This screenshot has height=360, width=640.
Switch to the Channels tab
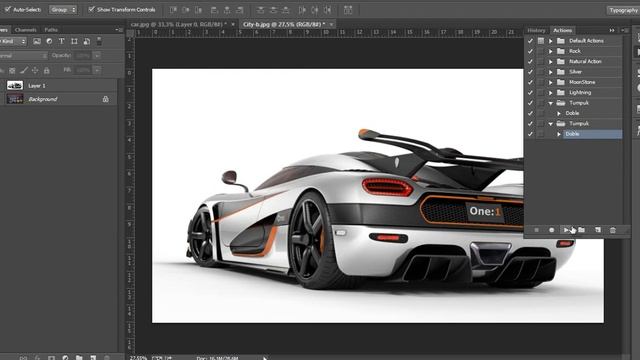pyautogui.click(x=25, y=30)
